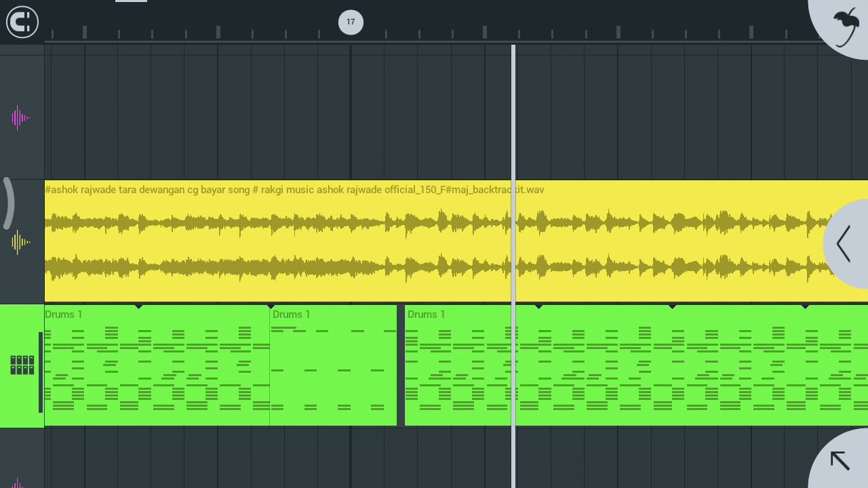Toggle the snap magnet icon

22,22
